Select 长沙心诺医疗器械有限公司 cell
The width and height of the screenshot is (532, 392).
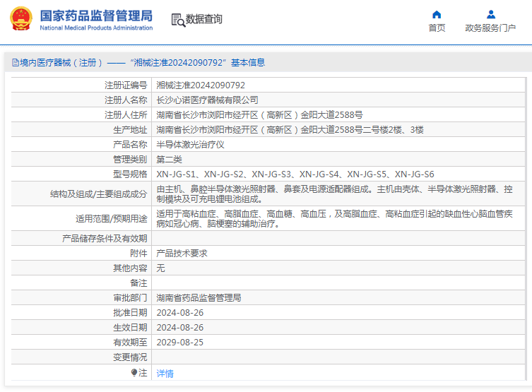point(207,100)
